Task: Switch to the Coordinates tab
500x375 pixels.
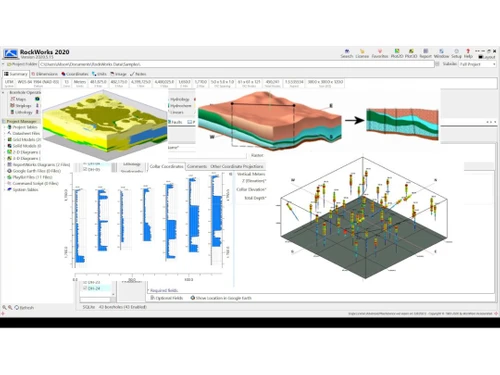Action: click(75, 74)
